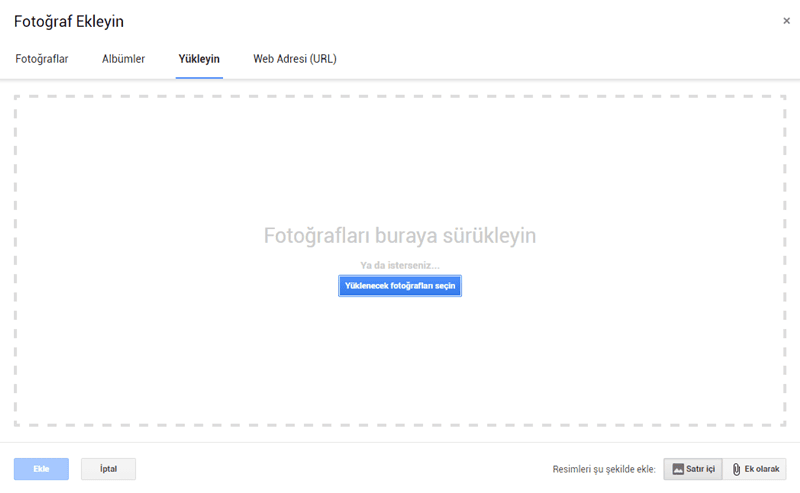Cancel with the İptal button
The image size is (800, 493).
(x=108, y=469)
